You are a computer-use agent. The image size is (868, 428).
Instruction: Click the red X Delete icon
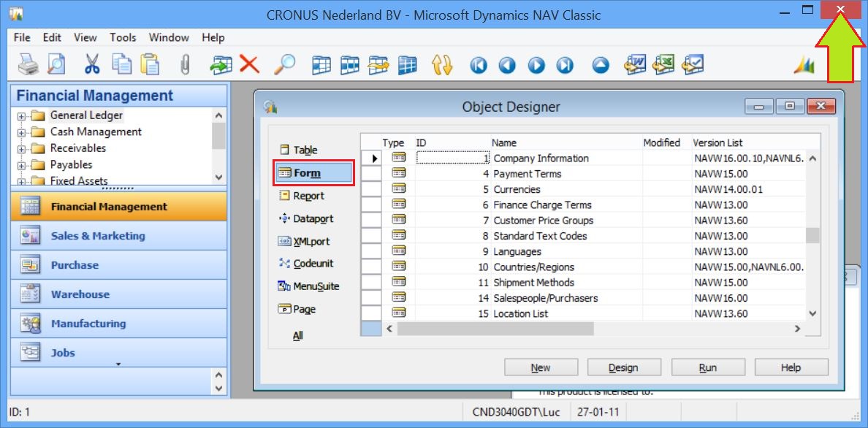(x=250, y=64)
